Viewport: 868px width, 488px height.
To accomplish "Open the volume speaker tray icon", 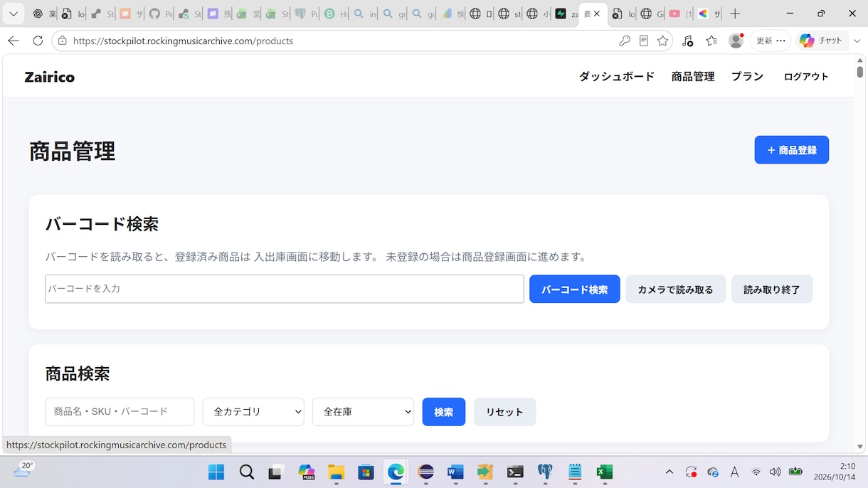I will (x=775, y=472).
